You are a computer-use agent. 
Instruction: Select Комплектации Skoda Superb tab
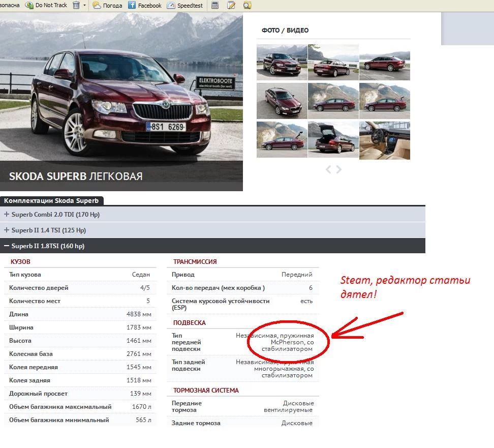tap(51, 201)
